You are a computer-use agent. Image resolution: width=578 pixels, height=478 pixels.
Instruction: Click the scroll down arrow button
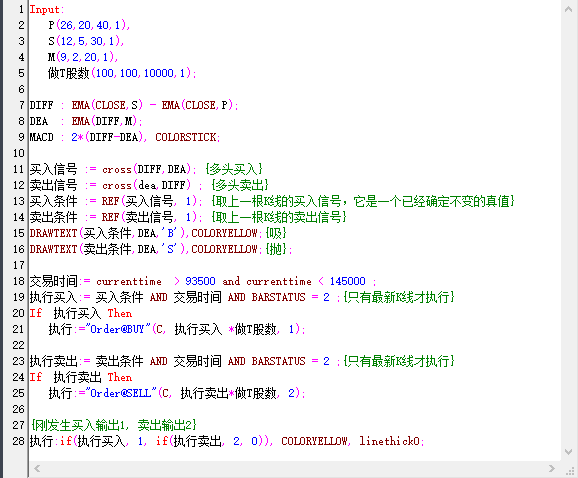[568, 452]
